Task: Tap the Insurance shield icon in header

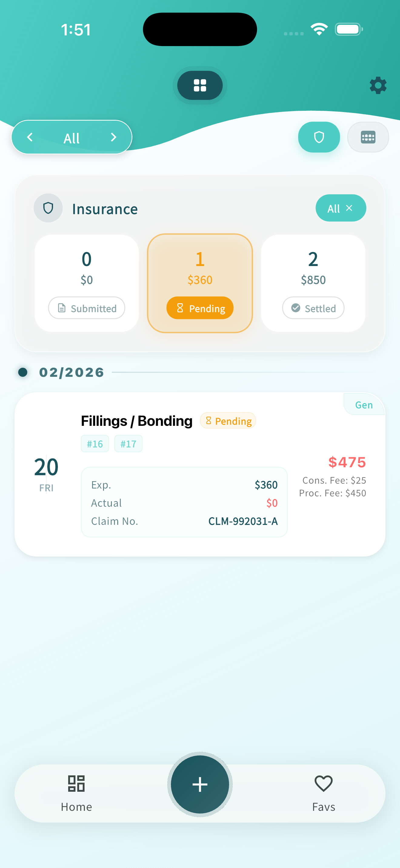Action: pyautogui.click(x=48, y=208)
